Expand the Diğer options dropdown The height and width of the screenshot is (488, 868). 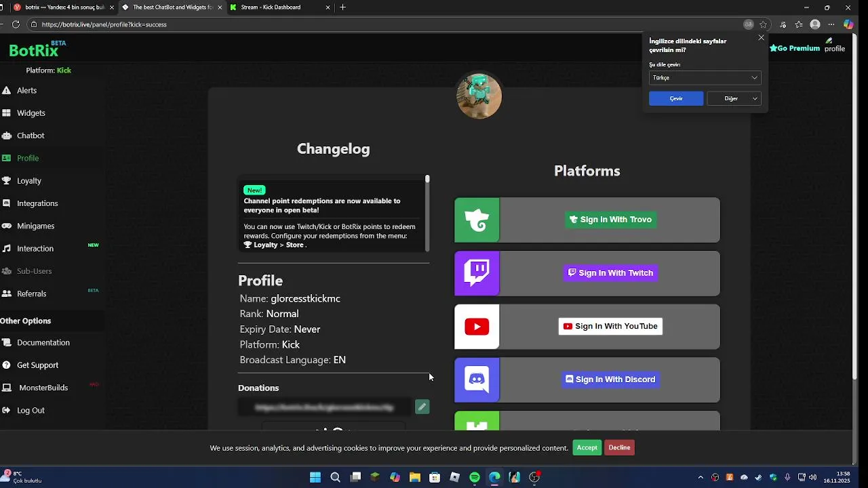[x=734, y=98]
